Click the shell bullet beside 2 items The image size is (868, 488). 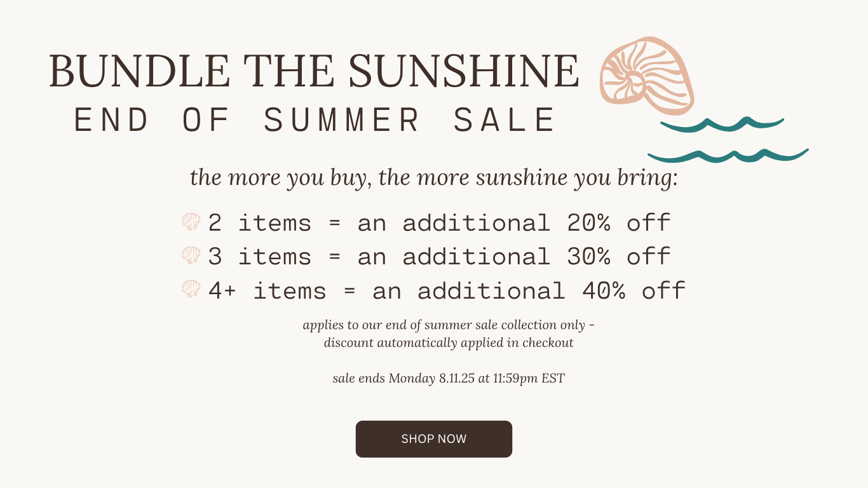(191, 222)
